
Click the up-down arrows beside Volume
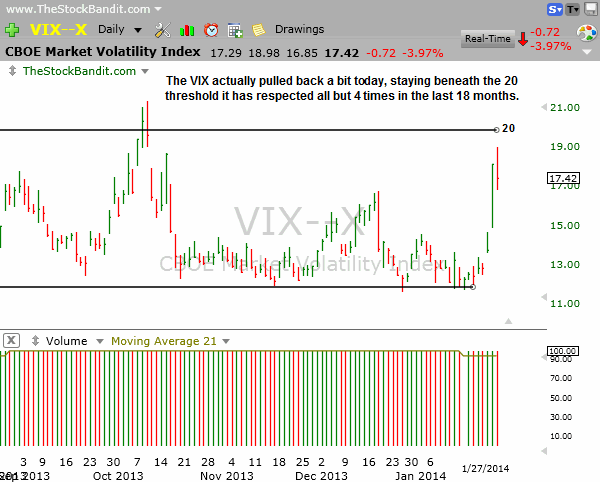click(37, 341)
